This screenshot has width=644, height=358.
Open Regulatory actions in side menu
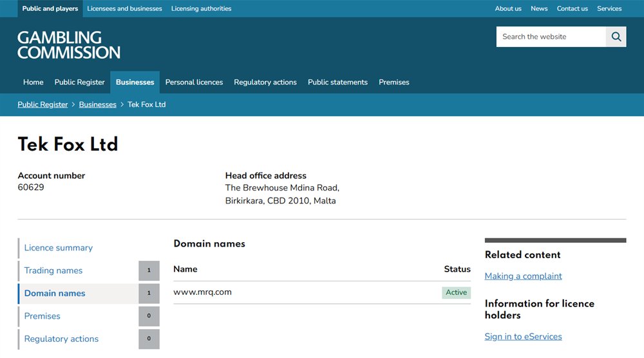(61, 339)
